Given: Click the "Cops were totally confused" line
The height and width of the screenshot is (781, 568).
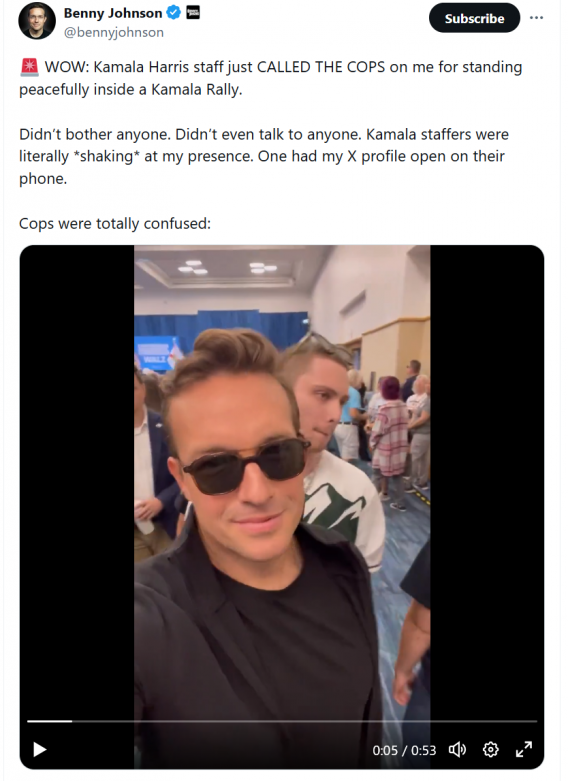Looking at the screenshot, I should pos(115,223).
